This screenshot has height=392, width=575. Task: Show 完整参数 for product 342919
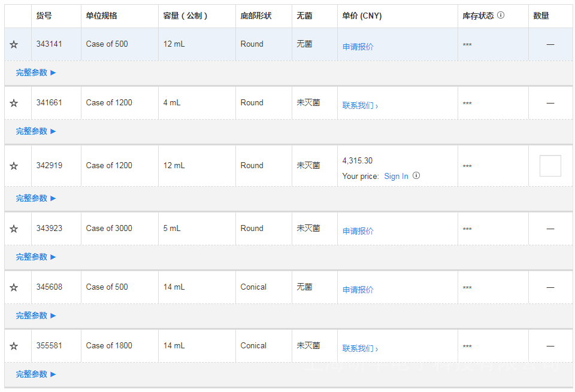click(36, 198)
